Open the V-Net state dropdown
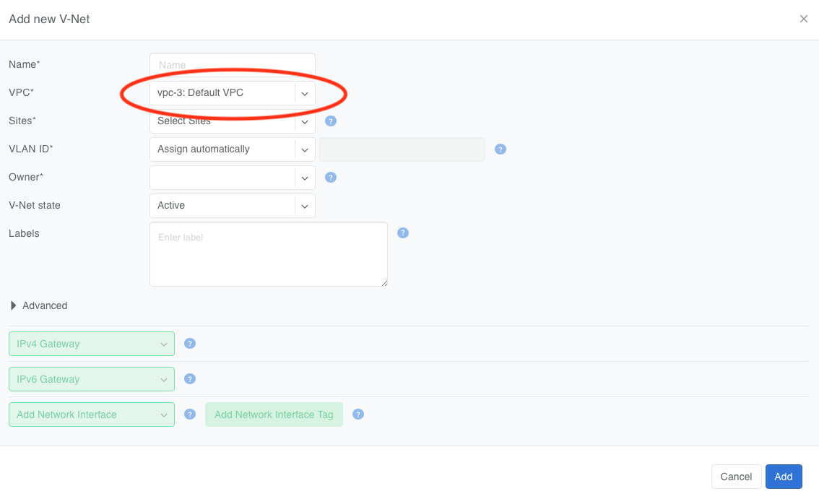The image size is (819, 504). 233,206
